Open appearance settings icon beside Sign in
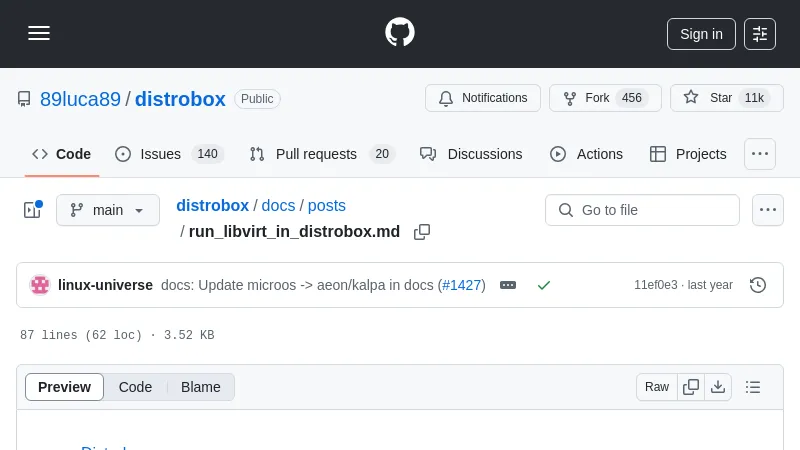Image resolution: width=800 pixels, height=450 pixels. pyautogui.click(x=760, y=34)
